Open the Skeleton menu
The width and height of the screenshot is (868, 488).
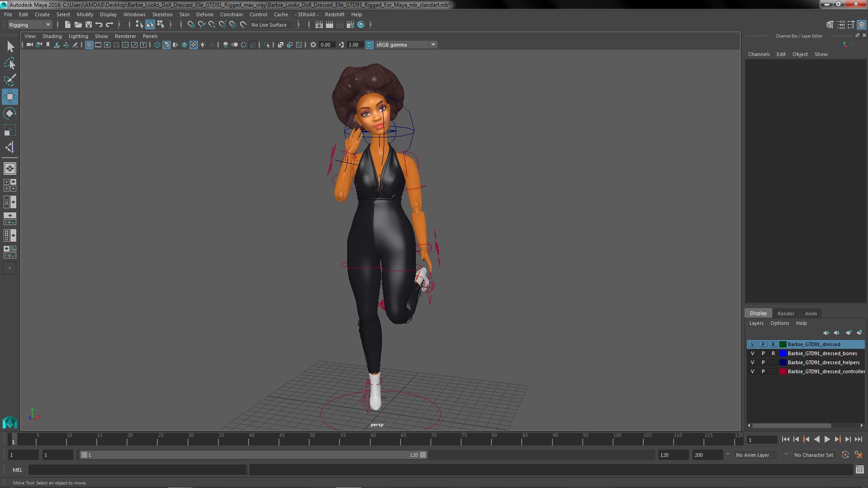162,14
